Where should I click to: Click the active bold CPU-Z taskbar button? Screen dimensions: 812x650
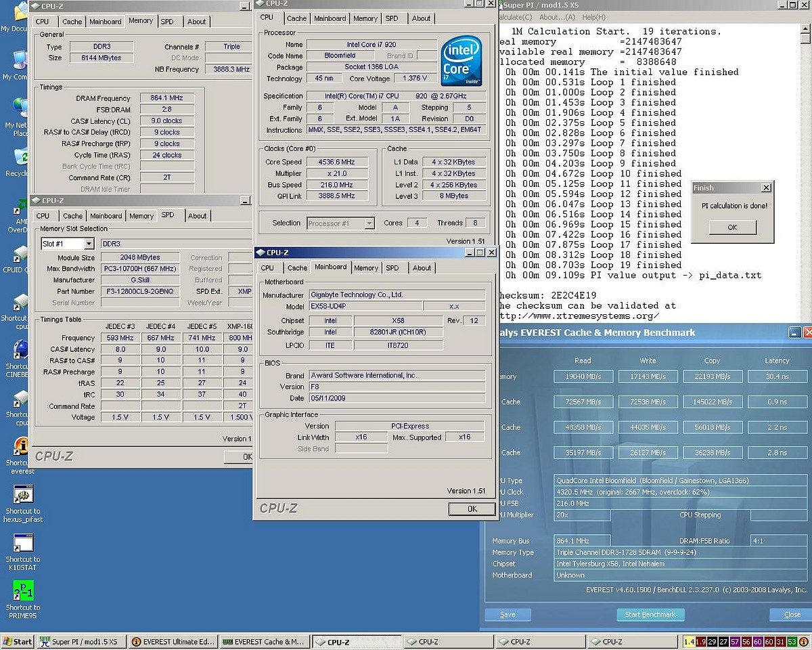(x=356, y=642)
